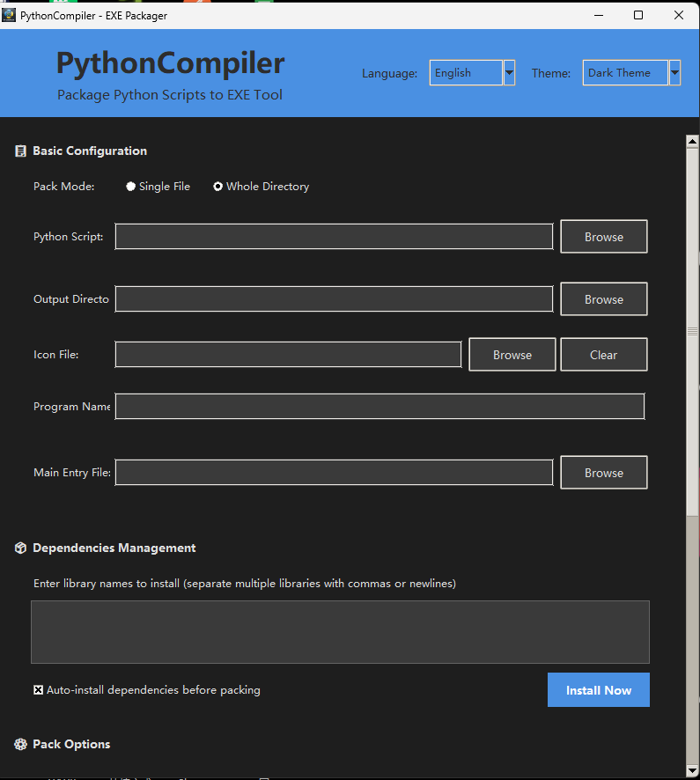Click the Pack Options gear icon
Screen dimensions: 700x780
(21, 745)
